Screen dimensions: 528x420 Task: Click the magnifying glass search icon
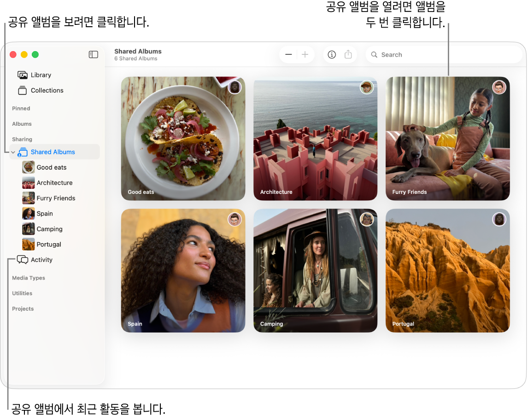tap(374, 54)
